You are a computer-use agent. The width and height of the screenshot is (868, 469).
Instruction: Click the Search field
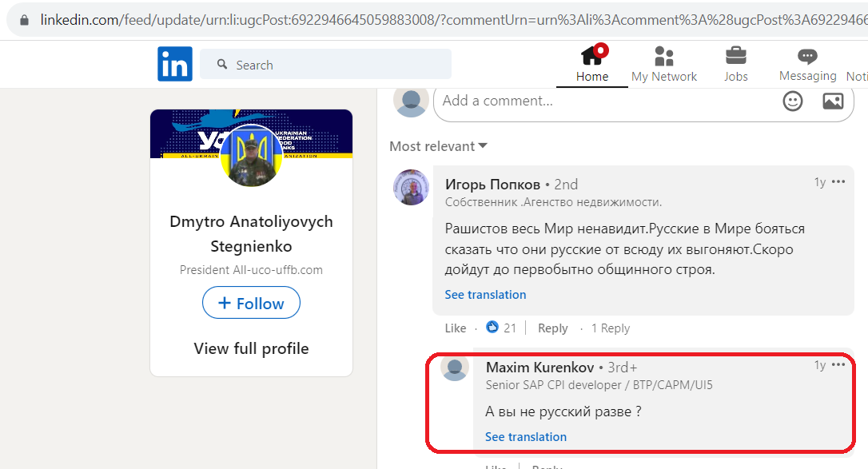325,64
